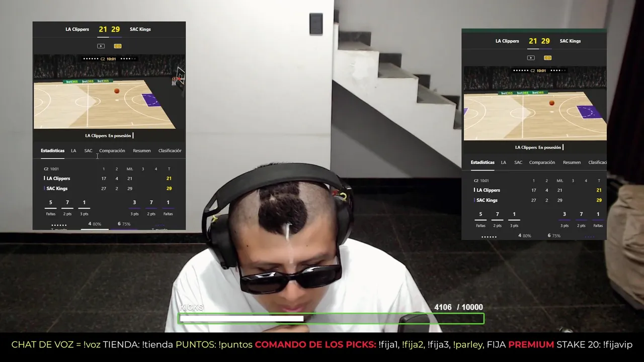Switch to LA tab in left widget

click(73, 151)
